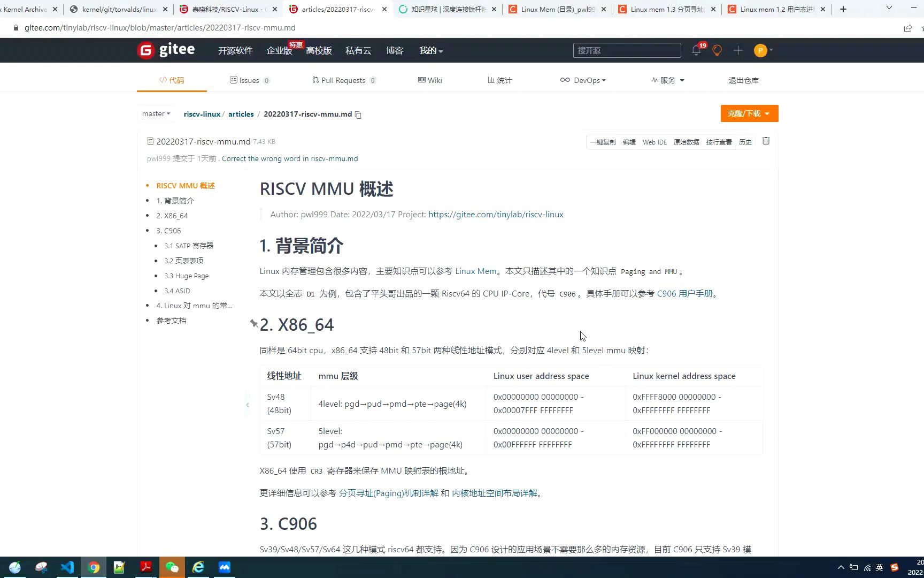This screenshot has height=578, width=924.
Task: Open the C906 用户手册 link
Action: point(685,293)
